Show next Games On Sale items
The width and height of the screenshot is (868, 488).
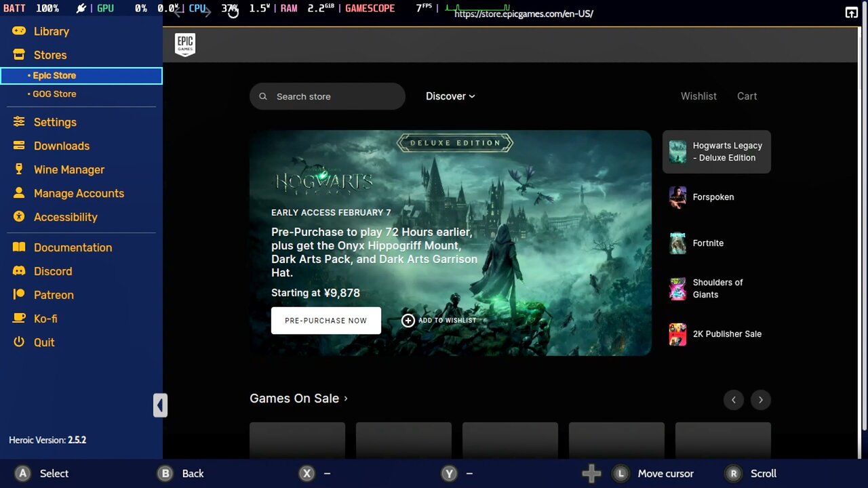[x=760, y=400]
